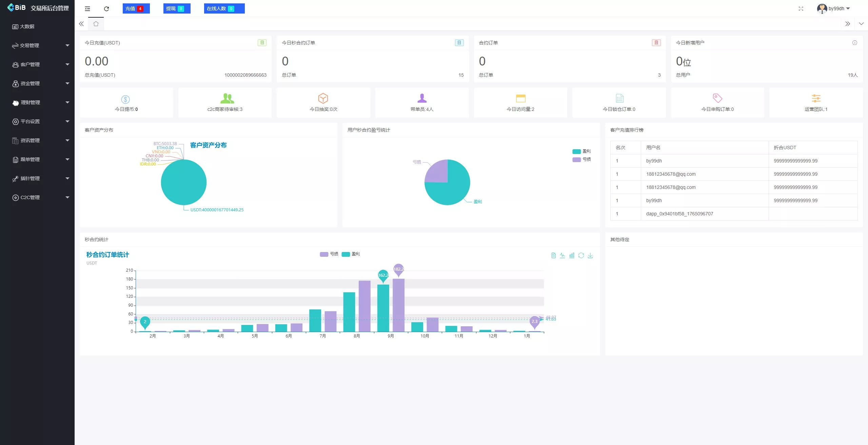Download order chart as image
Image resolution: width=868 pixels, height=445 pixels.
click(x=590, y=255)
